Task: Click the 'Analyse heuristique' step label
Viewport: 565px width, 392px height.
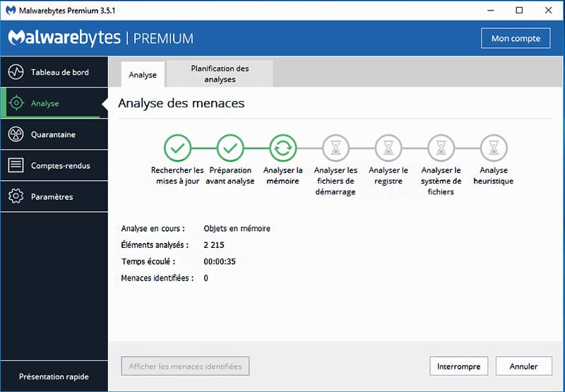Action: 494,175
